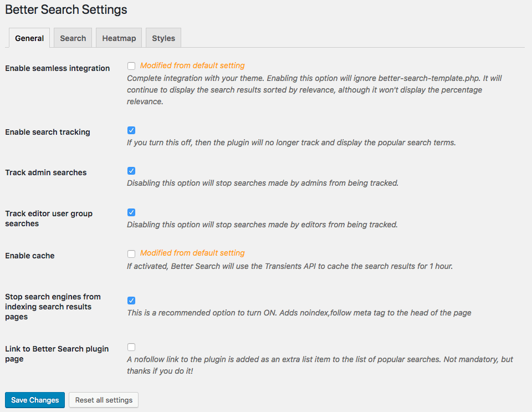Click the 'Enable seamless integration' label text

tap(58, 68)
